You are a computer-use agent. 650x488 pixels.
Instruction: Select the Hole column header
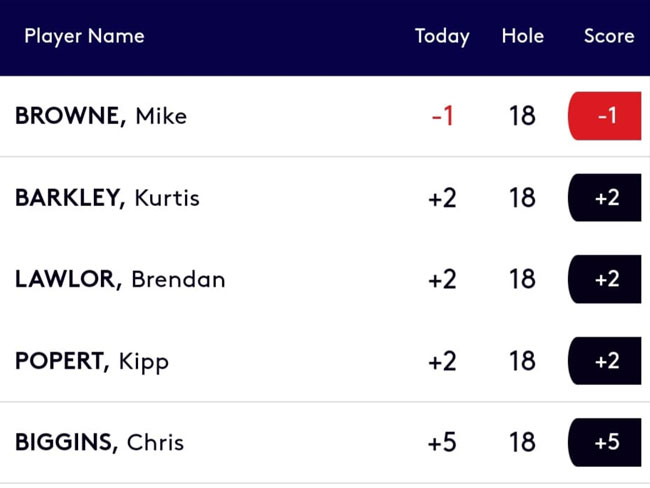pos(522,36)
